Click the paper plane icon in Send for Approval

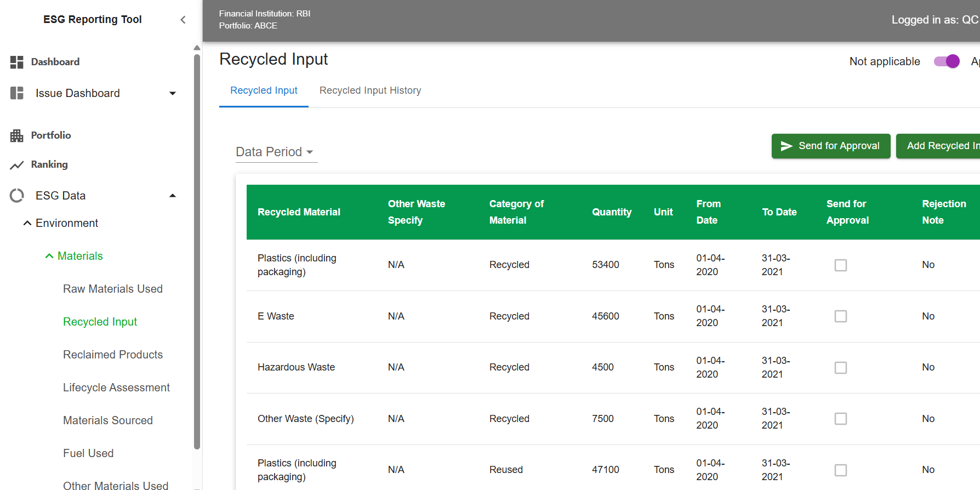(x=787, y=146)
